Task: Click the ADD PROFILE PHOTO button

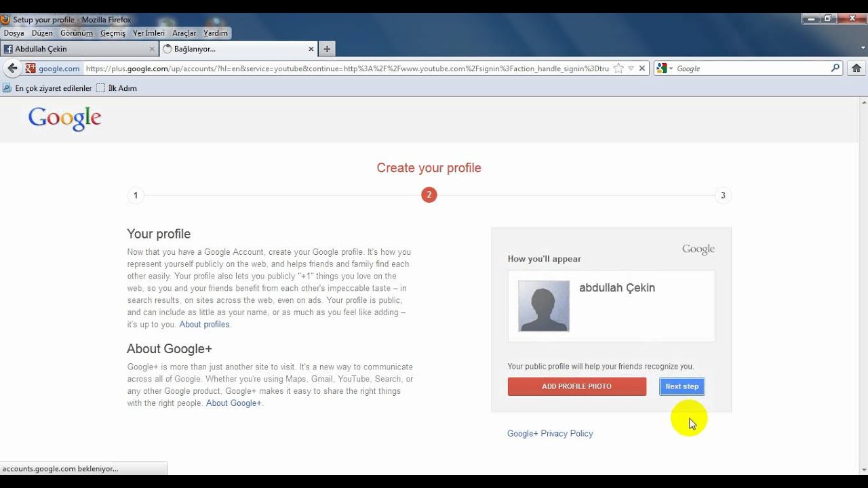Action: [x=576, y=386]
